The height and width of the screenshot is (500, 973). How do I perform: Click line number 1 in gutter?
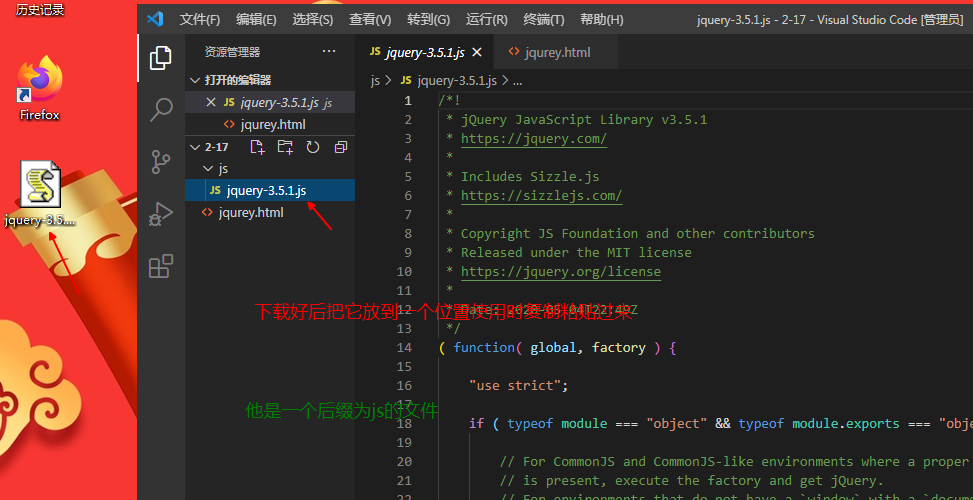tap(408, 100)
